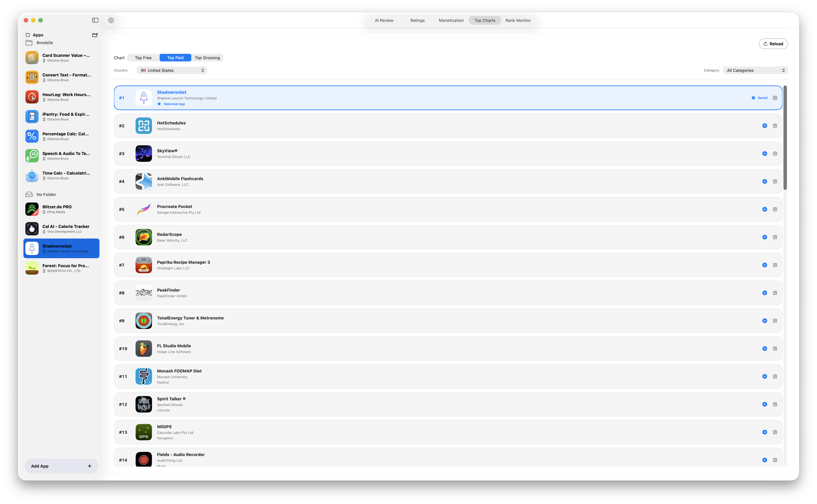Select HourLog Work Hours in sidebar
This screenshot has width=817, height=504.
(61, 97)
